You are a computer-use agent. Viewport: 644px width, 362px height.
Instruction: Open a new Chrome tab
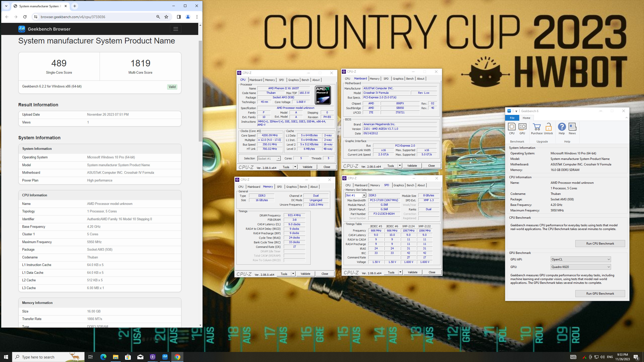[75, 6]
